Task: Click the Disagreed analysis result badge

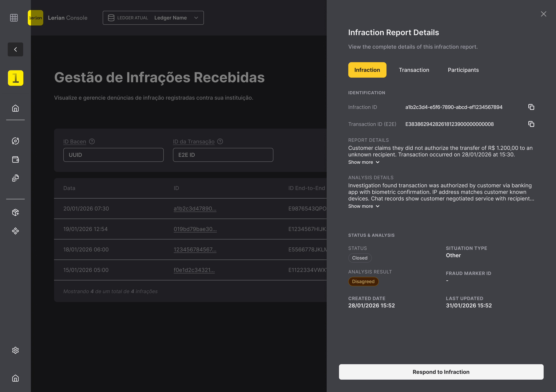Action: tap(363, 282)
